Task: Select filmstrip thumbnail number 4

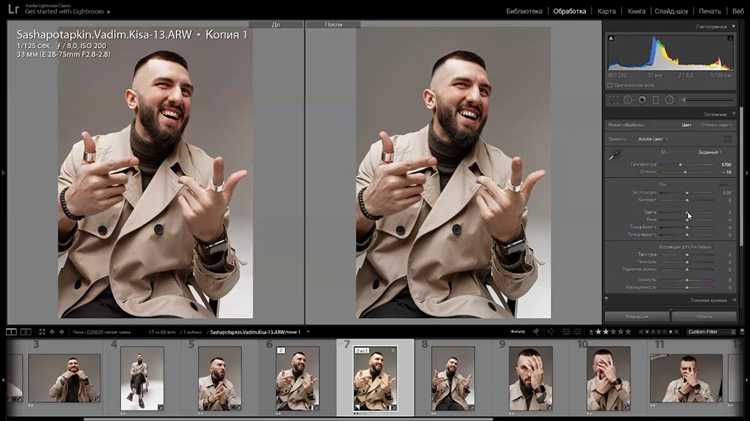Action: tap(142, 378)
